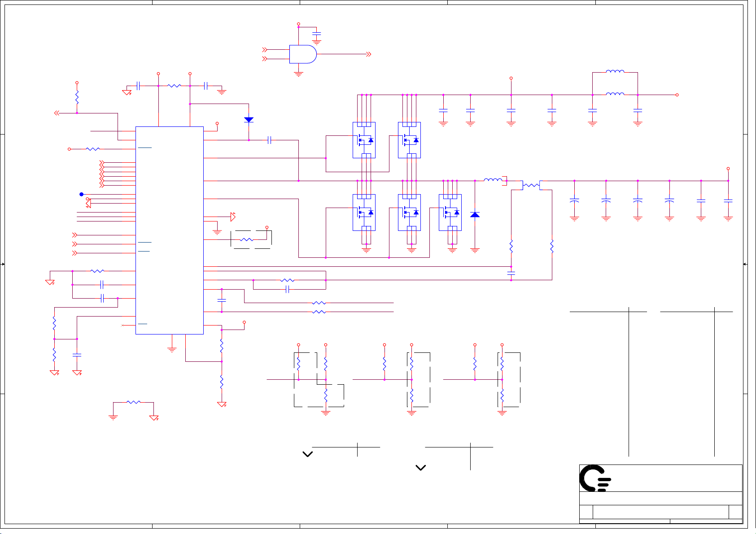
Task: Select the lower inductor of the parallel pair
Action: point(615,94)
